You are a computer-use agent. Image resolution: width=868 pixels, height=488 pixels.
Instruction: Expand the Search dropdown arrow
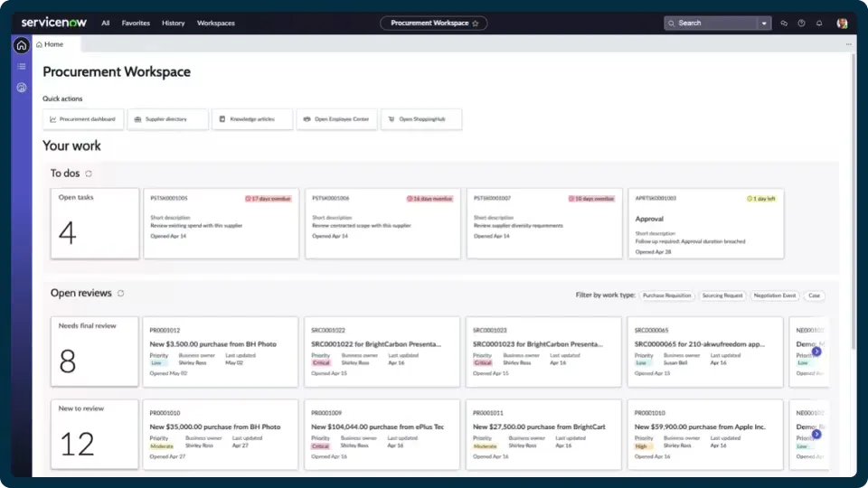tap(764, 23)
